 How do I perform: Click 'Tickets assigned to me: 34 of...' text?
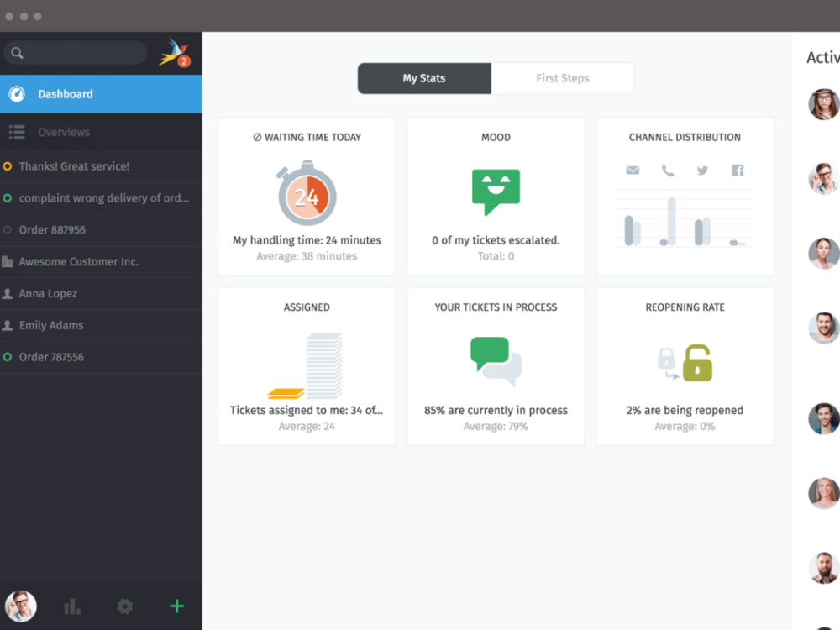pyautogui.click(x=307, y=410)
